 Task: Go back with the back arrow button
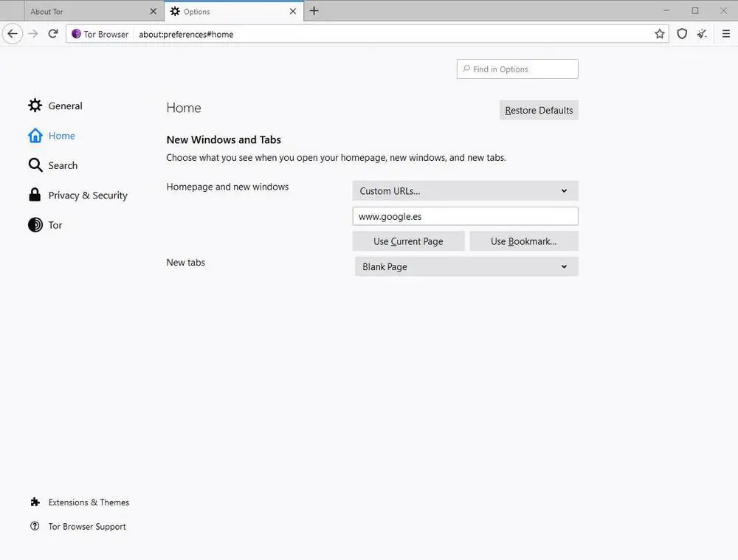(13, 34)
